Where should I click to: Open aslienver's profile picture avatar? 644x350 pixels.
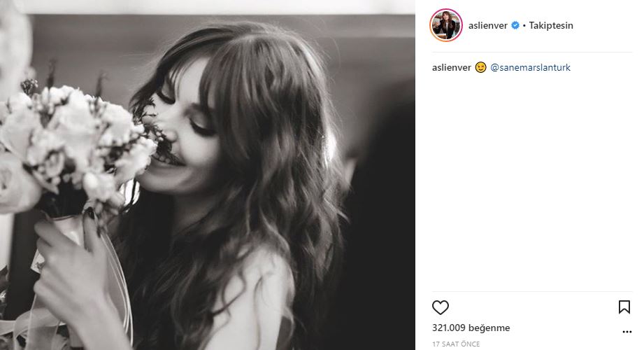tap(445, 25)
